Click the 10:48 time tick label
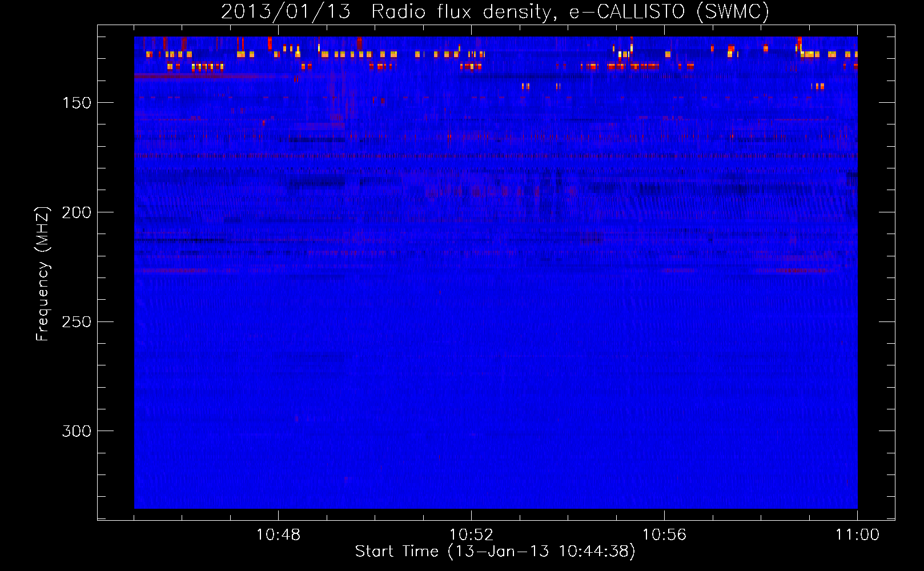 [278, 535]
